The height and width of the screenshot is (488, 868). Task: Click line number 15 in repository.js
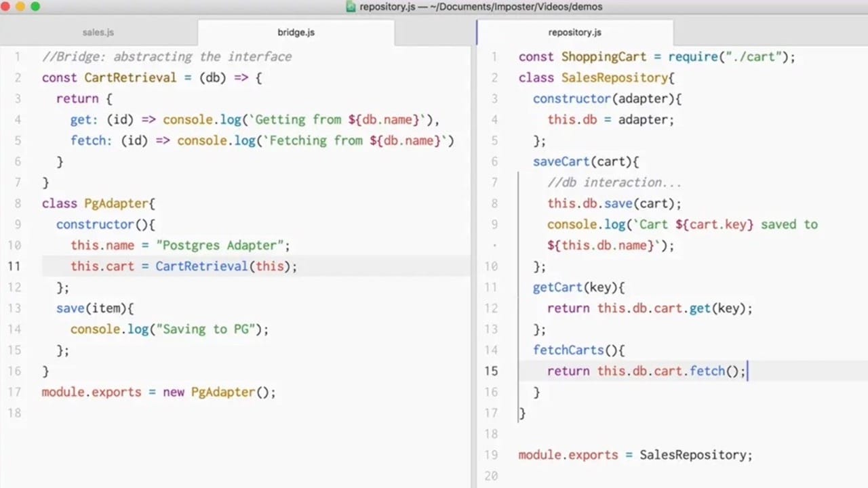(490, 371)
